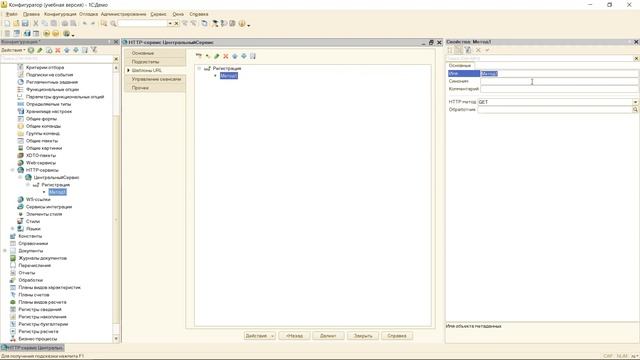Open the Отладка menu

pyautogui.click(x=88, y=14)
